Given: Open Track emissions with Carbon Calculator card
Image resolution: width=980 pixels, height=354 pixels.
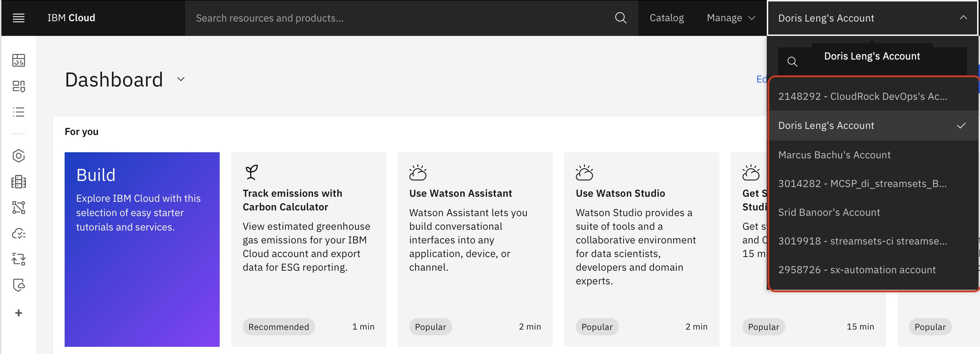Looking at the screenshot, I should [308, 249].
